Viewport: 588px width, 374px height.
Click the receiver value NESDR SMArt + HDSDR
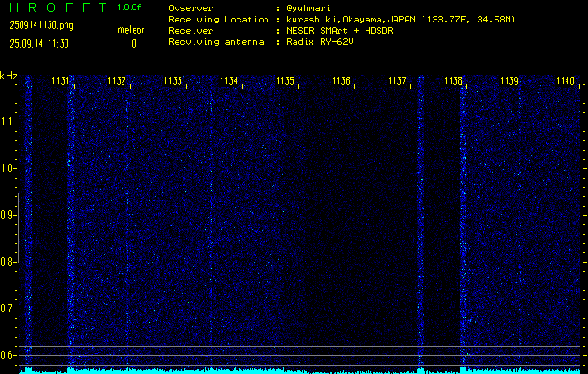tap(339, 31)
